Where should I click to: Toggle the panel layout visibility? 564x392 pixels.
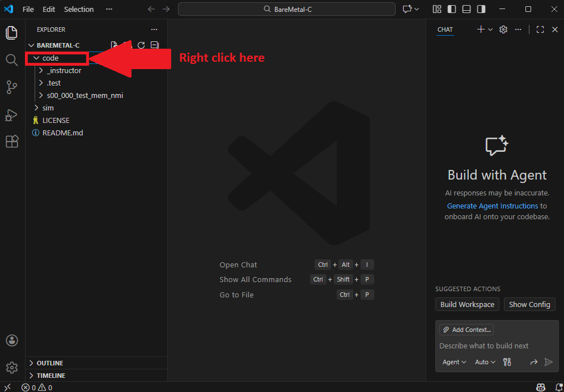click(466, 8)
